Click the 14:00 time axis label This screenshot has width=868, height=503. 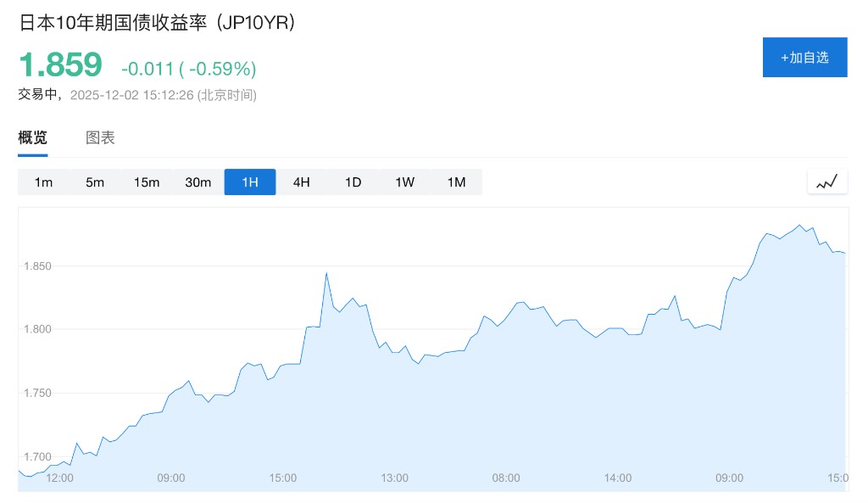(x=618, y=478)
